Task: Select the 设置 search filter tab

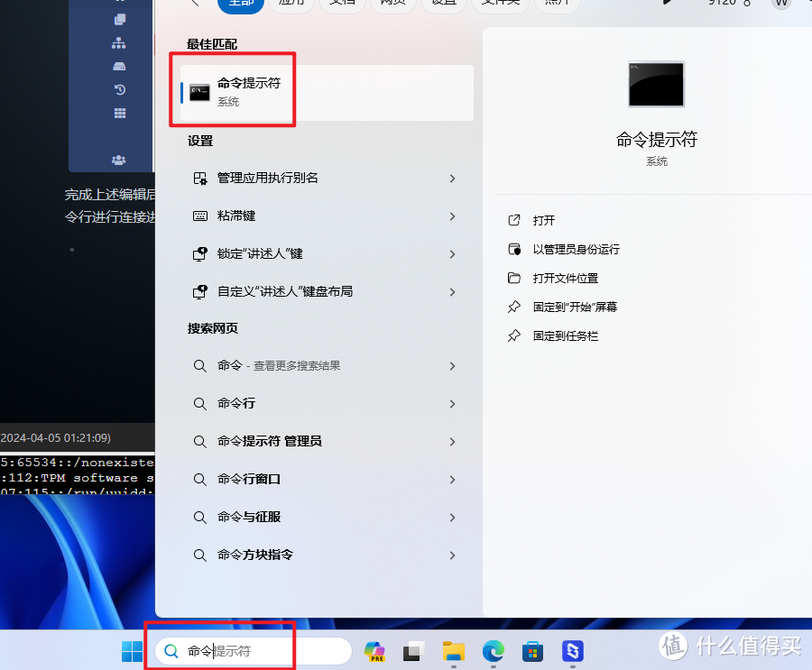Action: tap(443, 4)
